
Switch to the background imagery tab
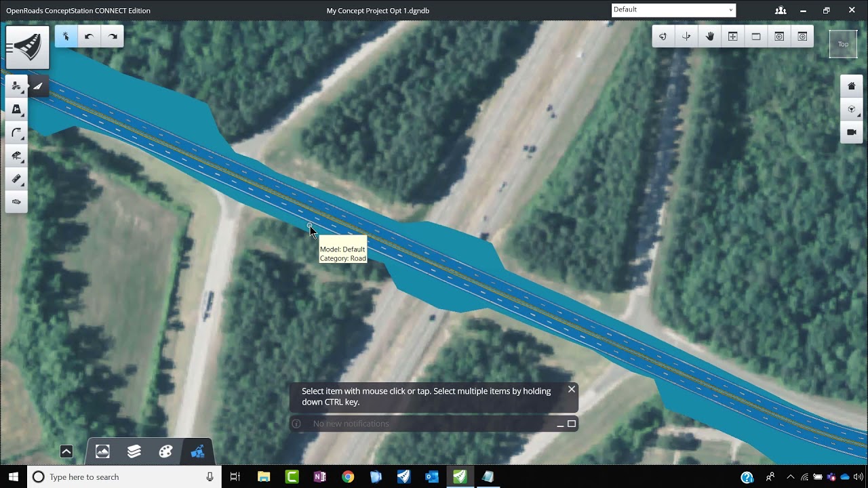[x=102, y=451]
